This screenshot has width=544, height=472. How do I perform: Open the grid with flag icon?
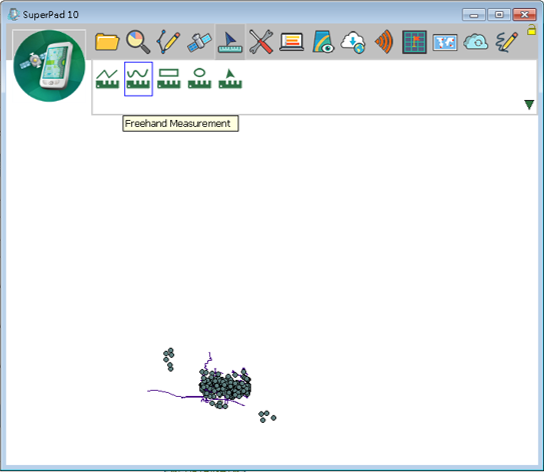coord(414,42)
